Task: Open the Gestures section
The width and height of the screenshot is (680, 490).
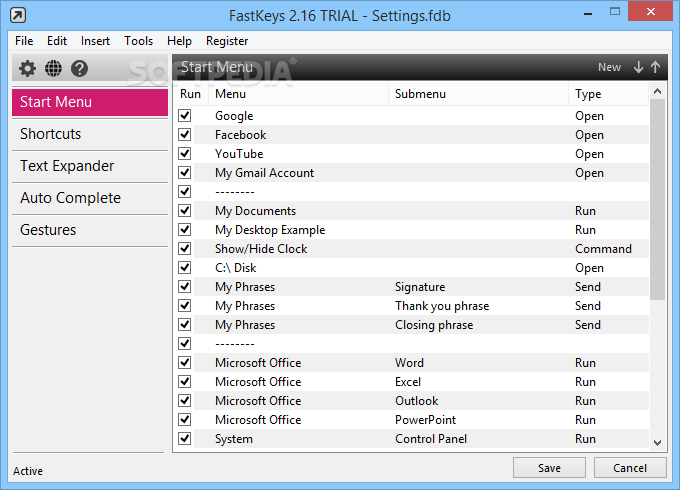Action: 90,230
